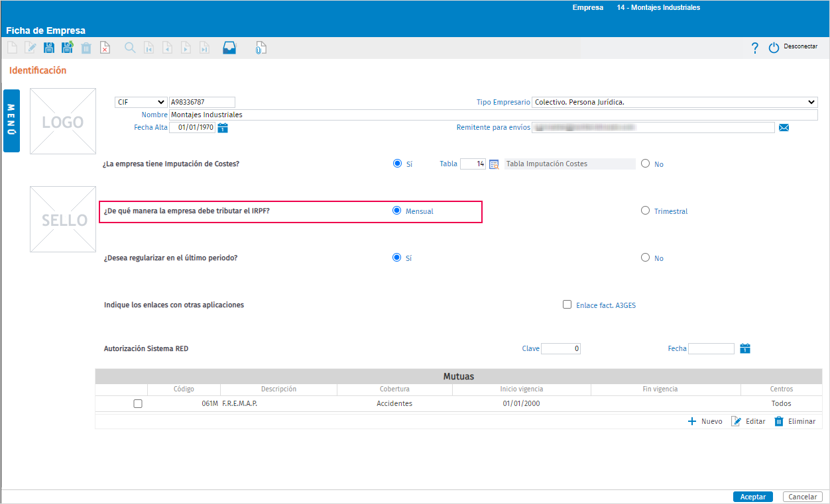Image resolution: width=830 pixels, height=504 pixels.
Task: Choose Mensual IRPF taxation option
Action: (397, 211)
